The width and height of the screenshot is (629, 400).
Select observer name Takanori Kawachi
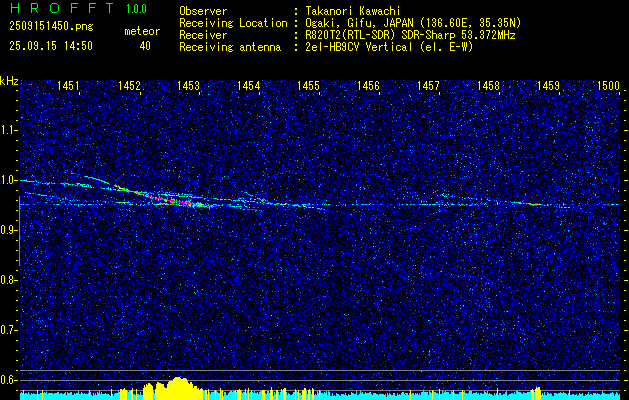(x=353, y=11)
